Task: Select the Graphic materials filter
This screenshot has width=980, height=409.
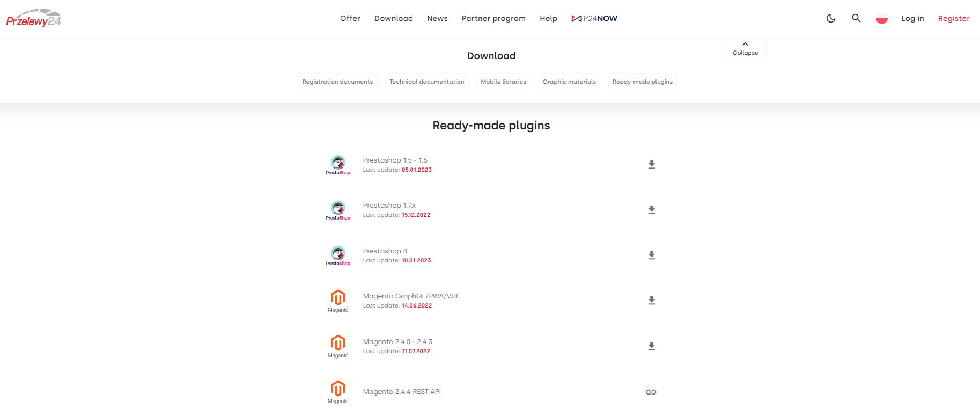Action: pos(569,82)
